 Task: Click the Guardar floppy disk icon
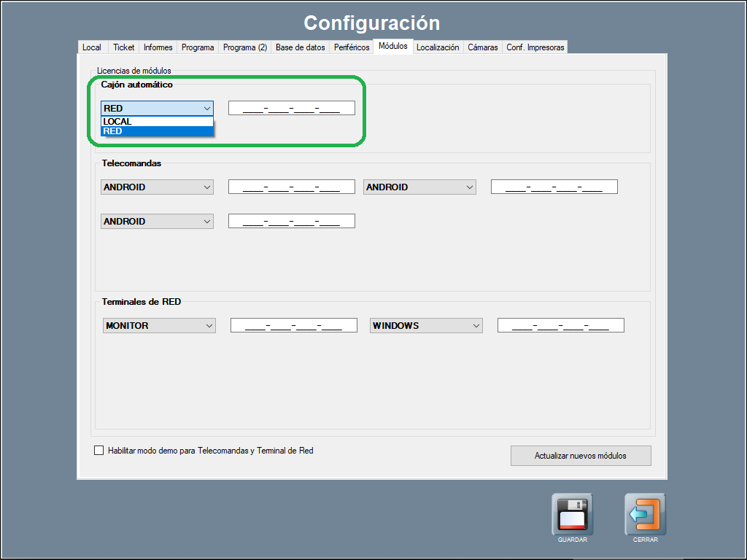click(x=572, y=514)
